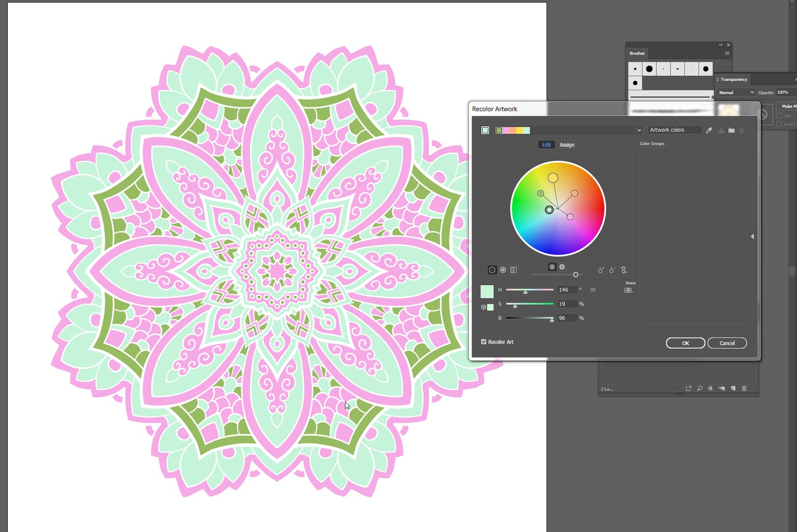The height and width of the screenshot is (532, 797).
Task: Click the delete layer trash icon
Action: coord(744,388)
